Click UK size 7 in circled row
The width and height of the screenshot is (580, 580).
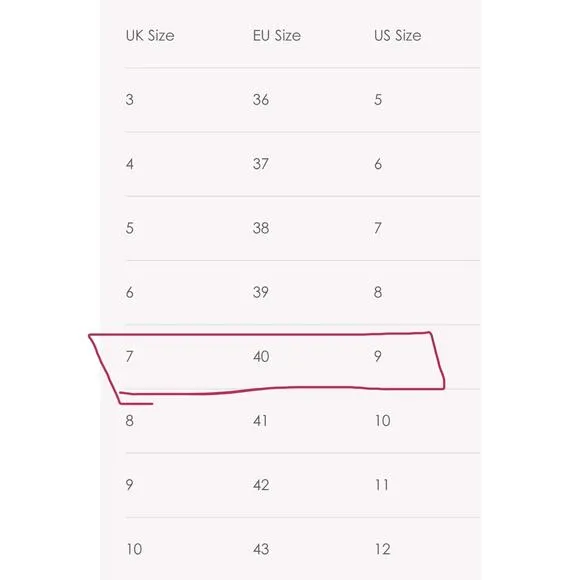(129, 357)
